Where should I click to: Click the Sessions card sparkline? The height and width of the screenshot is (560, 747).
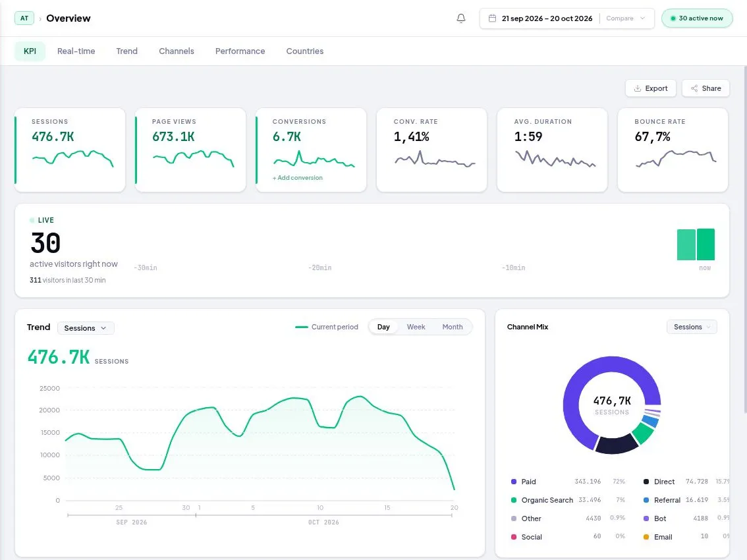click(72, 157)
